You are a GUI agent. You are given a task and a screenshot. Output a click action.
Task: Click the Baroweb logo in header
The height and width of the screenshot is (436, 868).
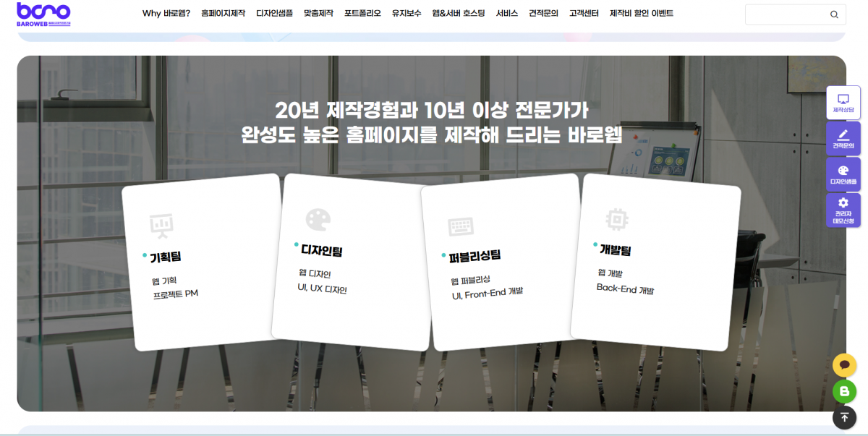coord(43,14)
